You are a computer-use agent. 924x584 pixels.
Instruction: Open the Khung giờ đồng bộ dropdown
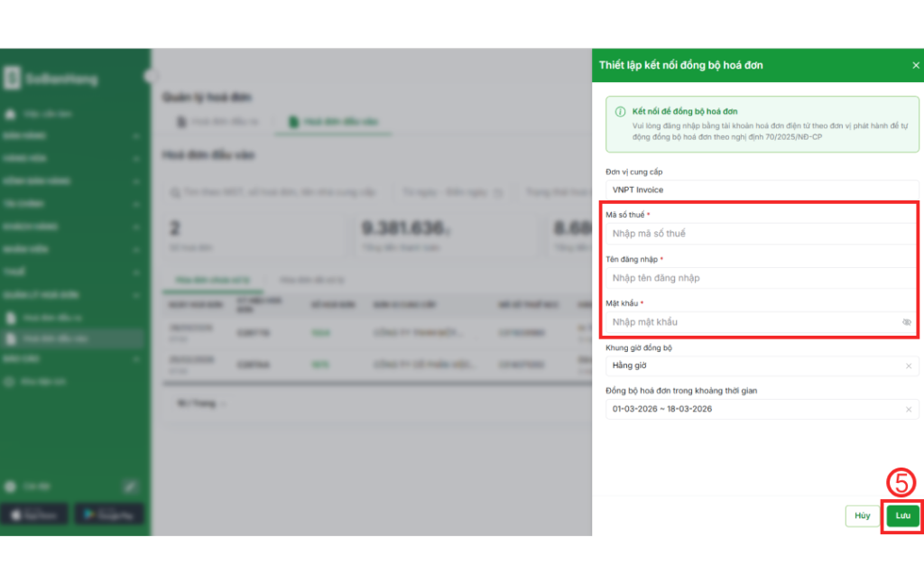pos(753,366)
